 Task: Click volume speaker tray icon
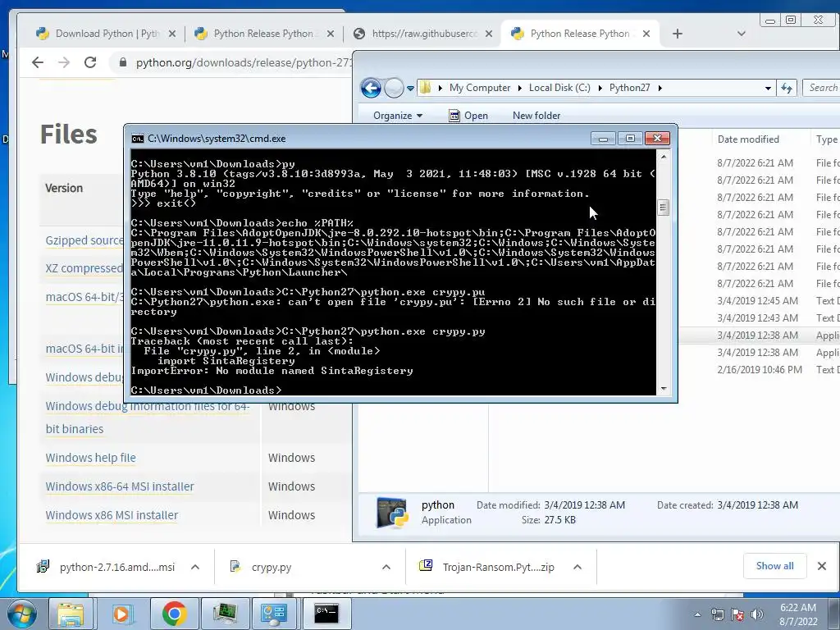pyautogui.click(x=757, y=615)
